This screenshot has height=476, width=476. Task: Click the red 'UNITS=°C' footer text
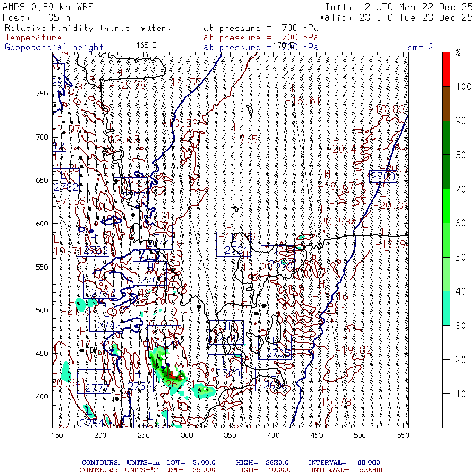(141, 470)
